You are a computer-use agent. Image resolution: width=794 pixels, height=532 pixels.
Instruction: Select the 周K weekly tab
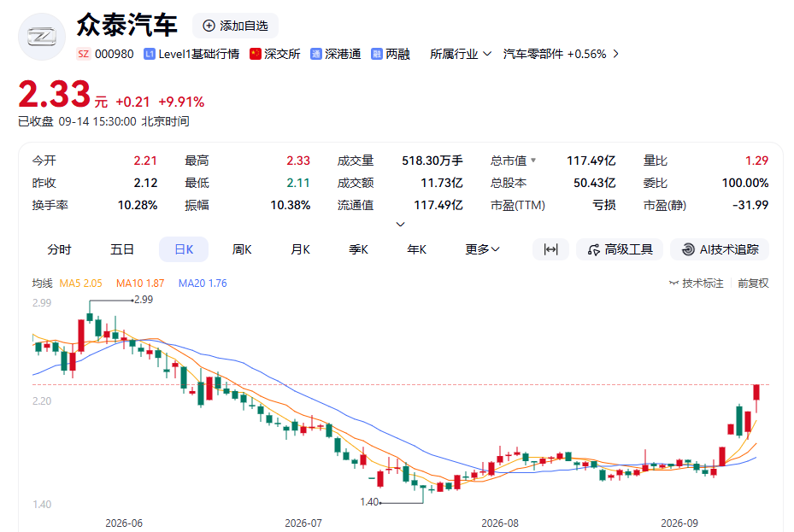point(242,249)
